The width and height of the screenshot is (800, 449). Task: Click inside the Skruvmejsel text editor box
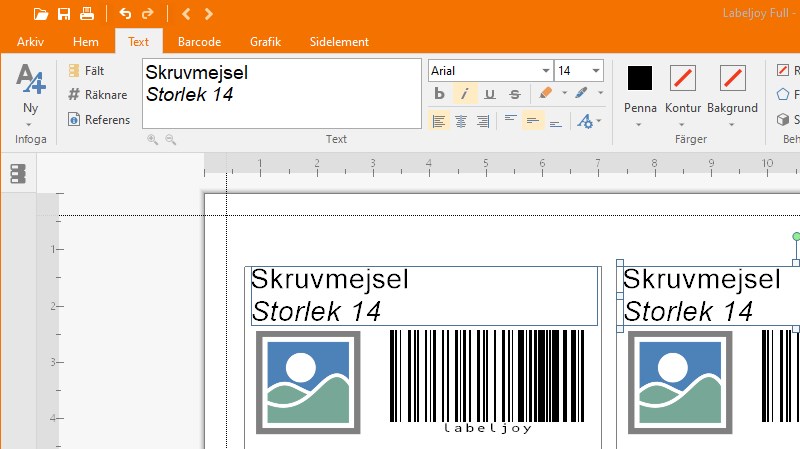click(282, 93)
